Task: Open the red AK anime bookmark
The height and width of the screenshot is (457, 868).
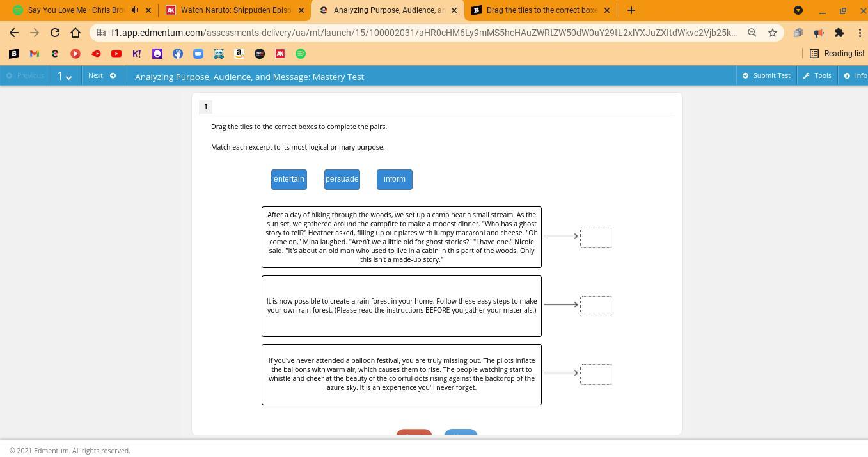Action: [x=280, y=54]
